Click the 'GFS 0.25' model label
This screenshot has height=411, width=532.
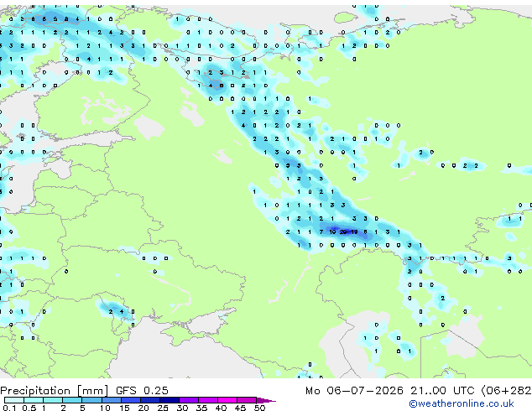click(x=142, y=391)
